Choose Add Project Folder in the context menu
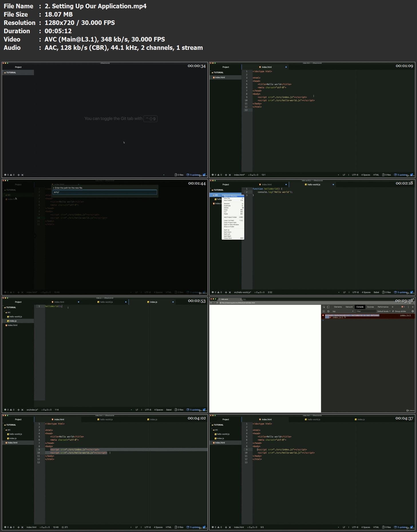This screenshot has width=417, height=532. coord(233,217)
